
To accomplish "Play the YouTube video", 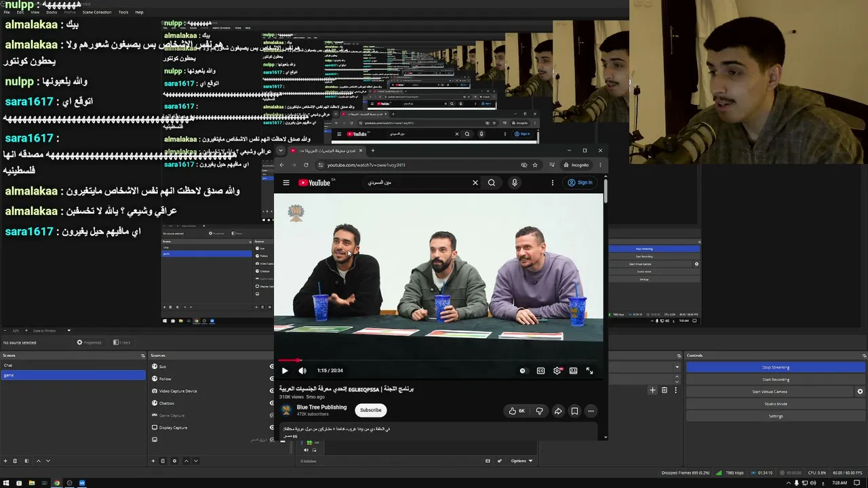I will pos(285,371).
